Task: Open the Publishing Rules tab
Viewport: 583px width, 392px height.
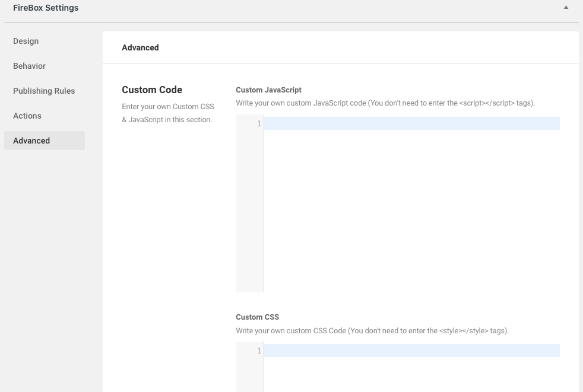Action: coord(45,91)
